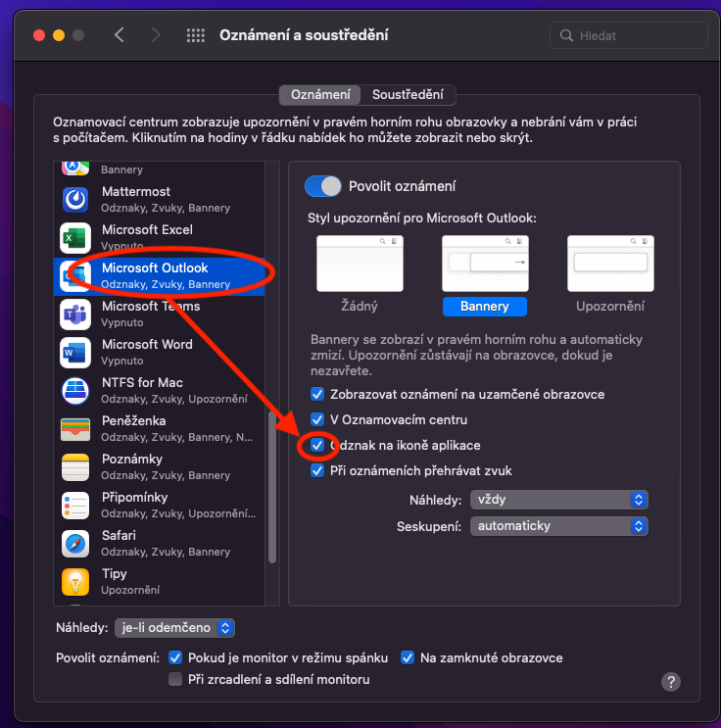The height and width of the screenshot is (728, 721).
Task: Click the magnifier icon in search field
Action: 566,35
